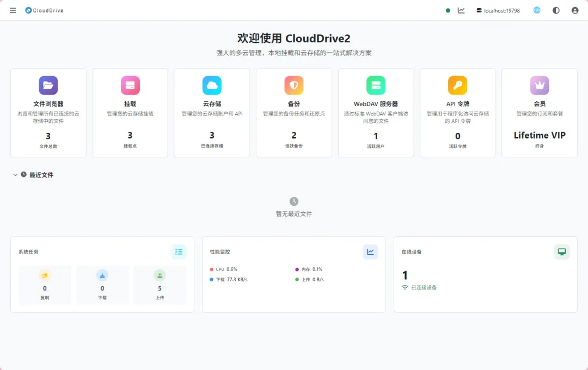Screen dimensions: 588x370
Task: Click the 性能监控 heading
Action: tap(220, 252)
